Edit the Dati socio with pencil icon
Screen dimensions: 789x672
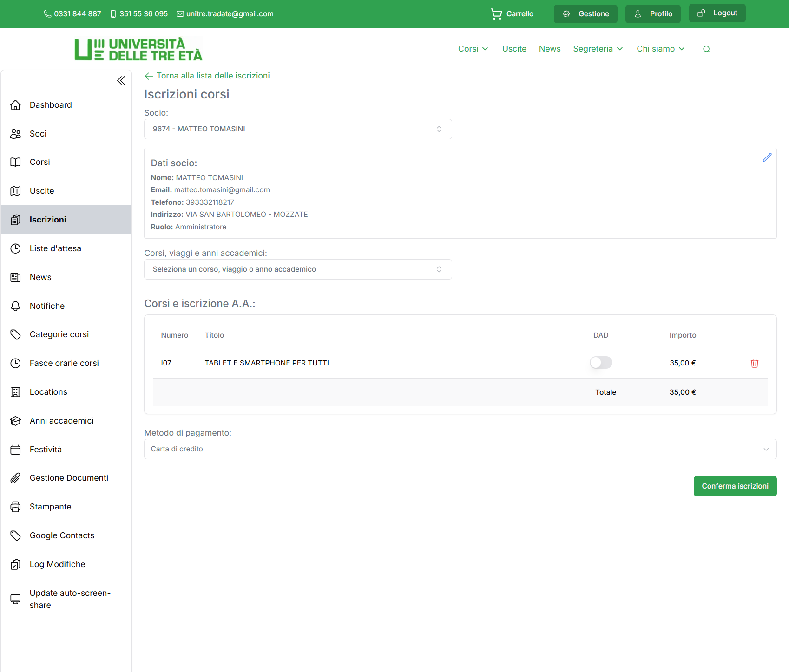767,158
